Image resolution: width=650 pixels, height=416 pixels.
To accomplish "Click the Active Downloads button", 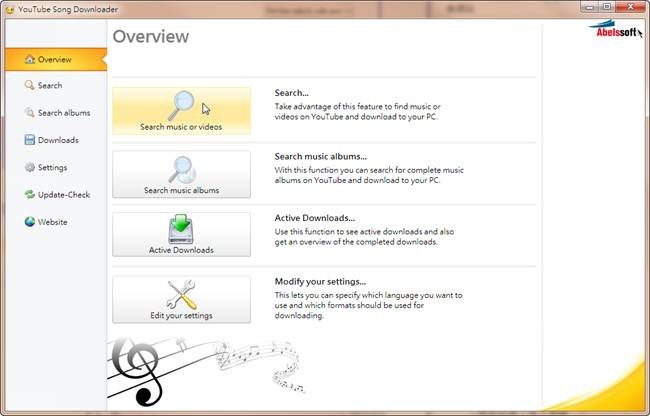I will click(181, 235).
